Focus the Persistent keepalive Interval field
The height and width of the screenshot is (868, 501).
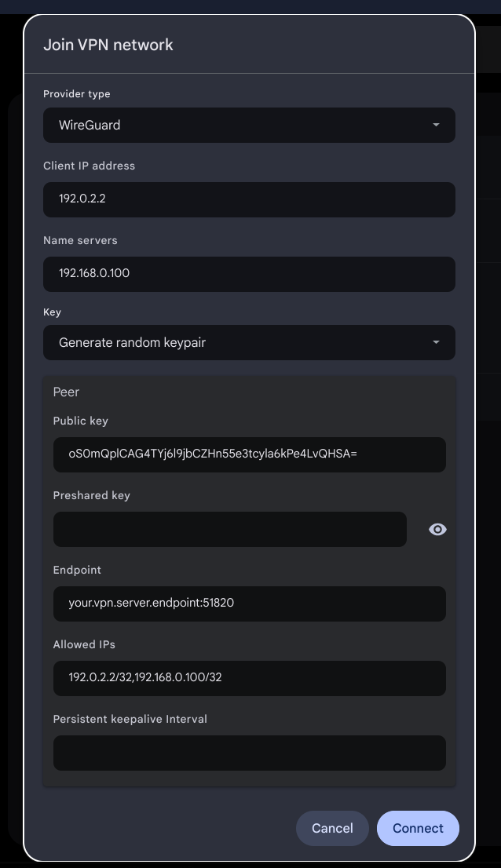point(249,753)
